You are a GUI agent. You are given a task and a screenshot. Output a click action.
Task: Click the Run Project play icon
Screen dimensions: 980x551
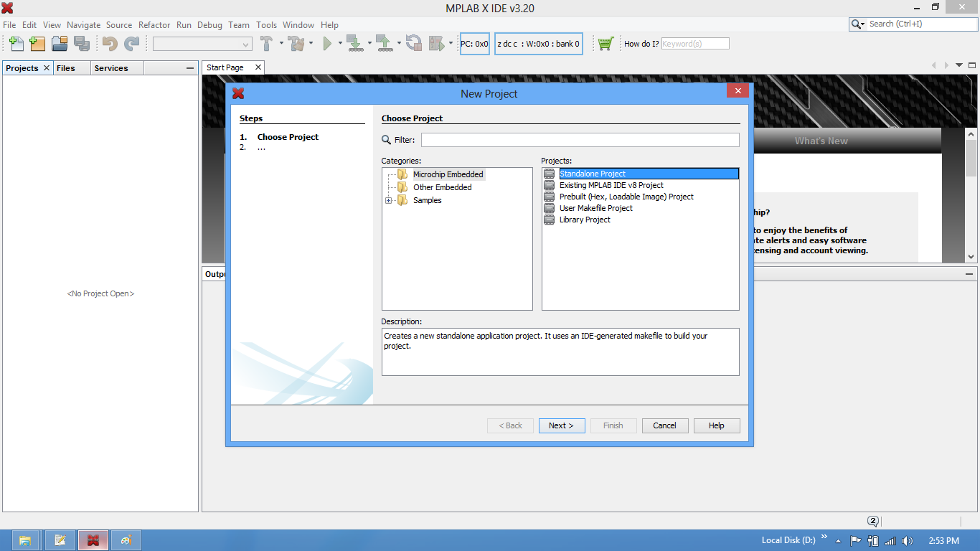328,44
